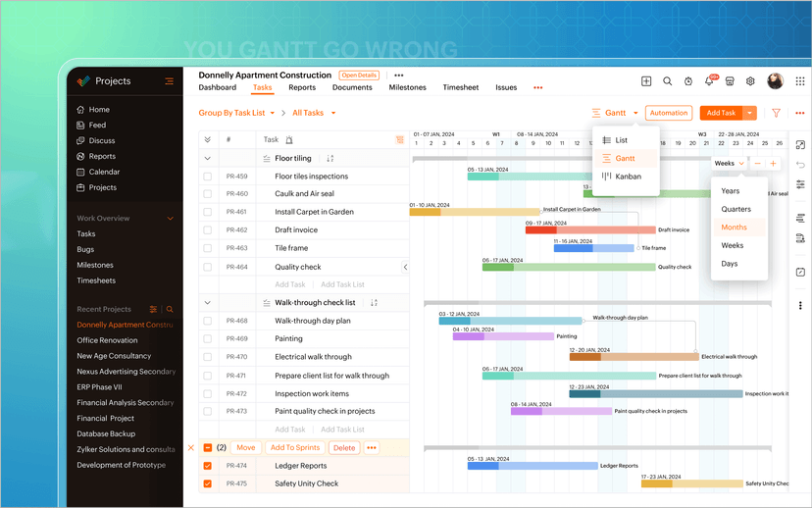Click the full screen expand icon
This screenshot has height=508, width=812.
800,145
